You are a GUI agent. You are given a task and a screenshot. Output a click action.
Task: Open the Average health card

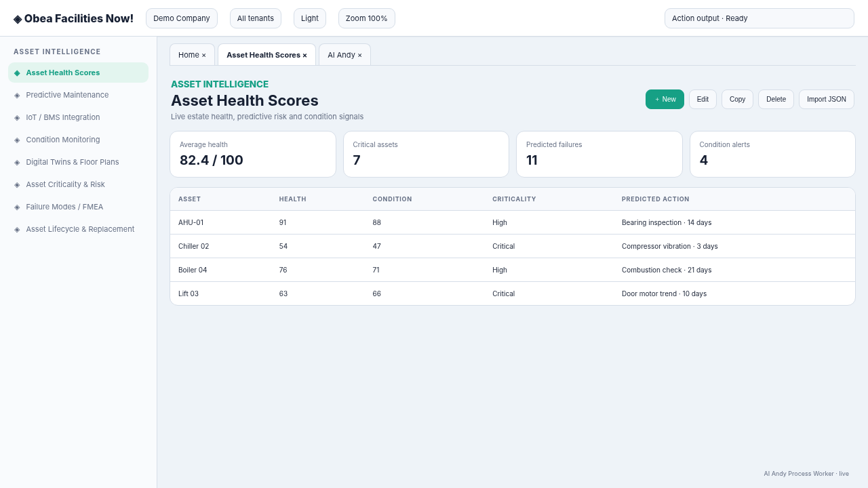(253, 155)
